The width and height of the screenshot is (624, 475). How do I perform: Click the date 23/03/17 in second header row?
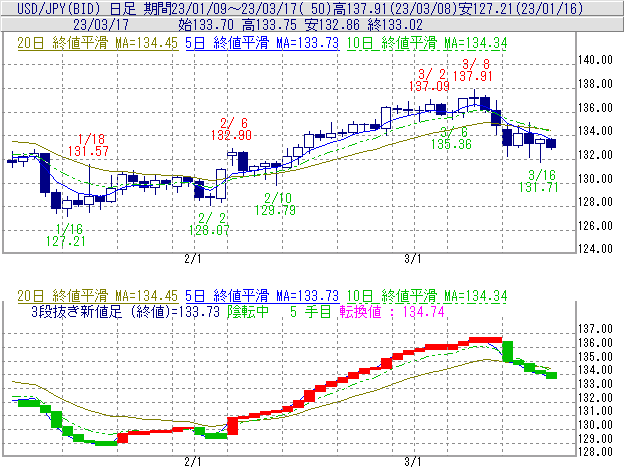click(101, 25)
